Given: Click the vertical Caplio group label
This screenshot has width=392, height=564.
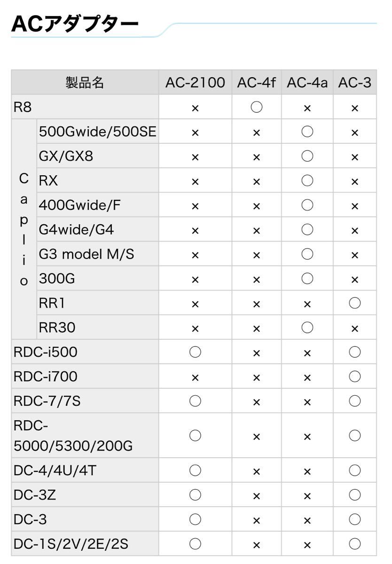Looking at the screenshot, I should [24, 229].
